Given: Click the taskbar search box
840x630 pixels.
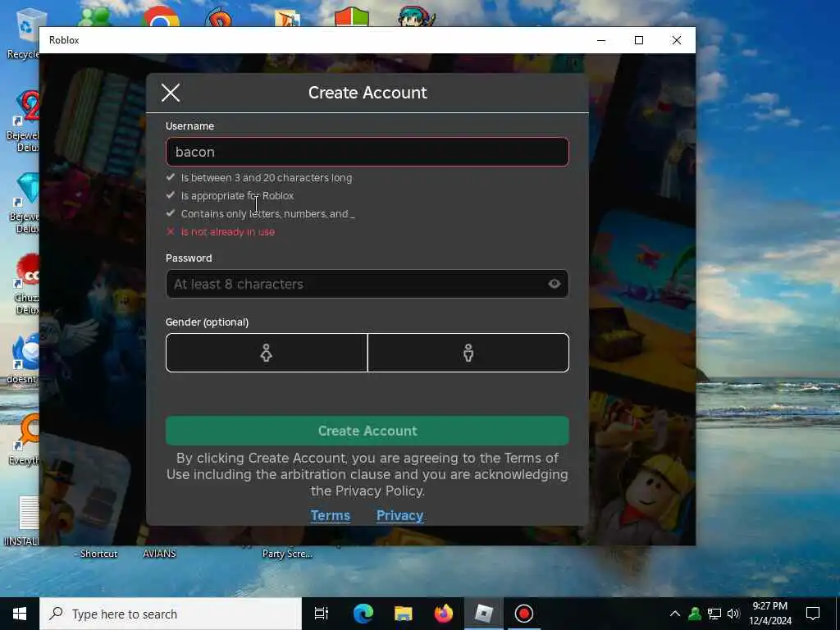Looking at the screenshot, I should pyautogui.click(x=171, y=614).
